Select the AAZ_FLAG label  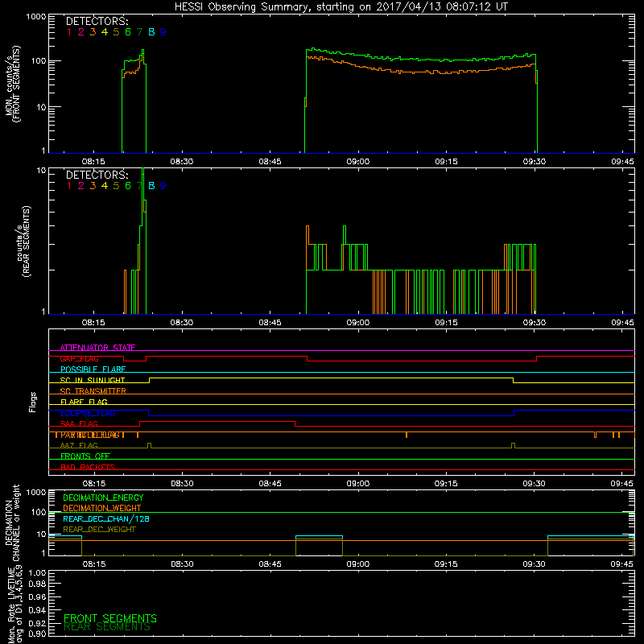pyautogui.click(x=79, y=445)
